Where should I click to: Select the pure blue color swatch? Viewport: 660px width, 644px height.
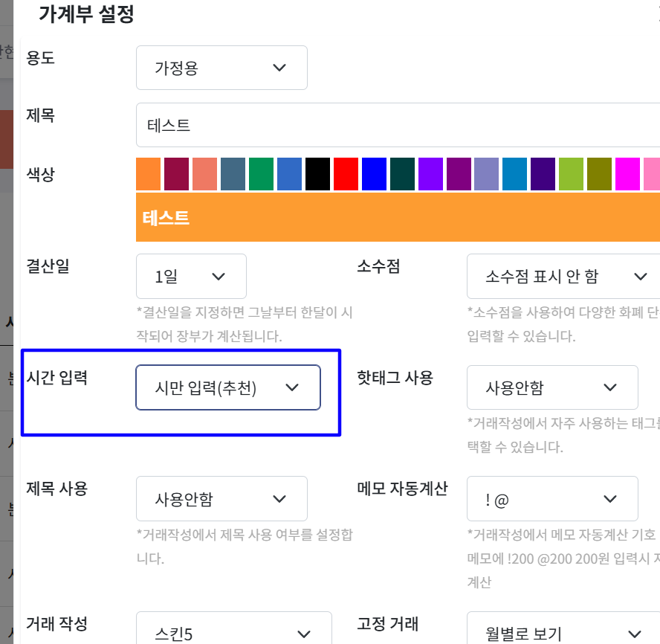coord(375,173)
